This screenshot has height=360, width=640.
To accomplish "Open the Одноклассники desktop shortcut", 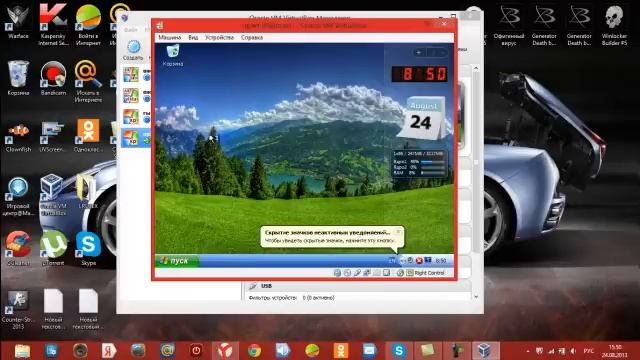I will point(88,137).
